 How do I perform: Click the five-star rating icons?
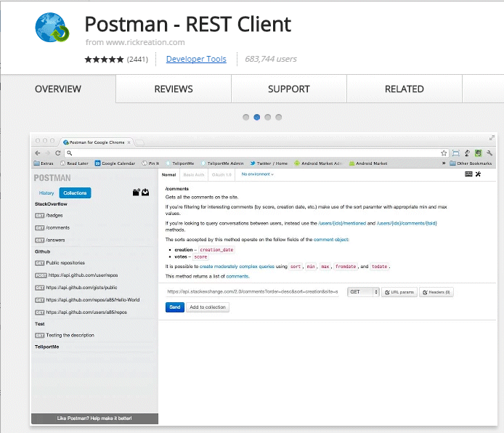click(x=104, y=60)
